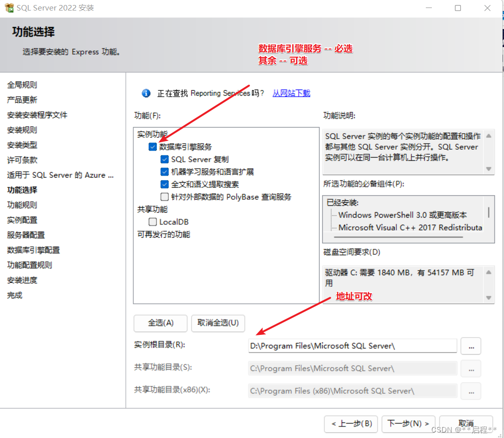Screen dimensions: 504x438
Task: Select 数据库引擎配置 step in sidebar
Action: tap(34, 250)
